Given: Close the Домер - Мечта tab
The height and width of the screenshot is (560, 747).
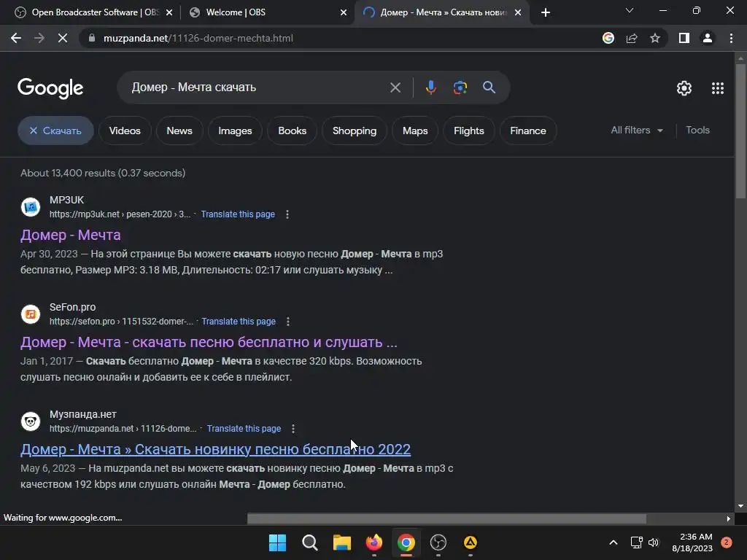Looking at the screenshot, I should (518, 12).
